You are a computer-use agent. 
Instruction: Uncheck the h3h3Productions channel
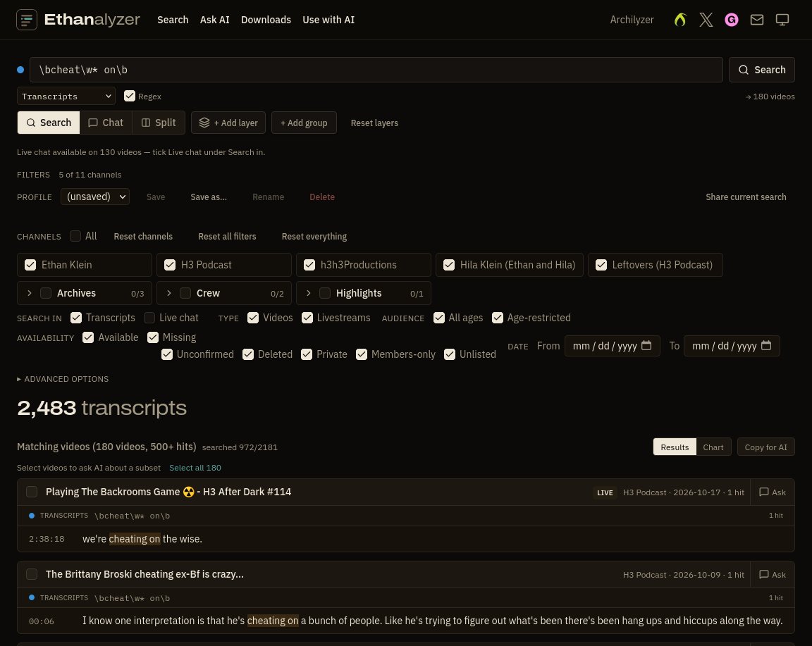(x=309, y=265)
